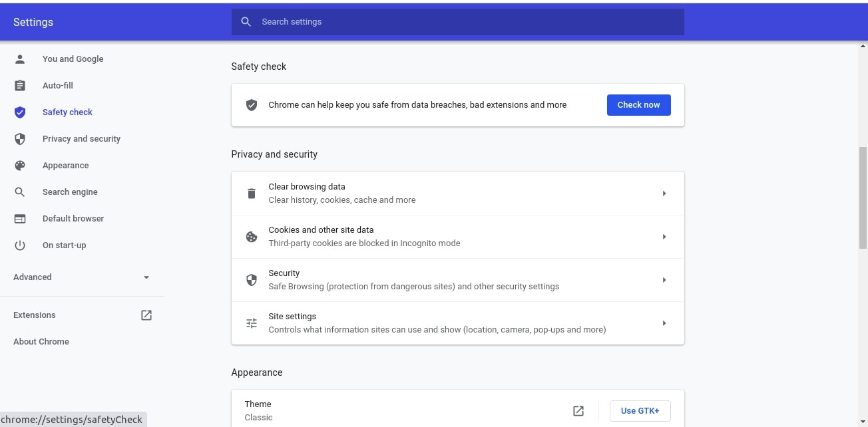This screenshot has width=868, height=427.
Task: Go to You and Google settings
Action: (73, 59)
